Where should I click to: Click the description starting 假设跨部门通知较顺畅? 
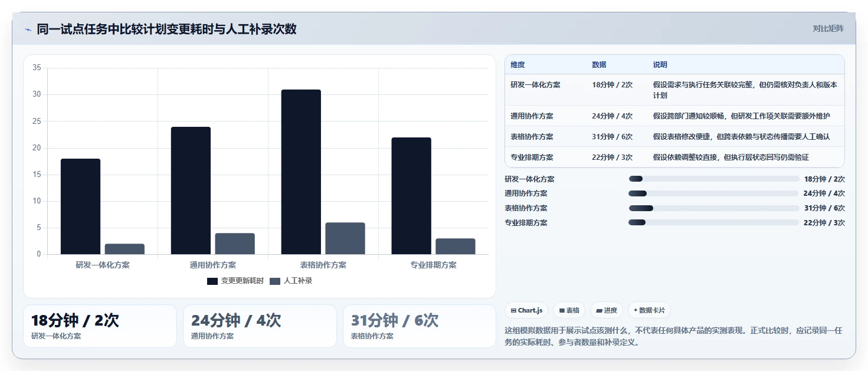click(x=742, y=116)
